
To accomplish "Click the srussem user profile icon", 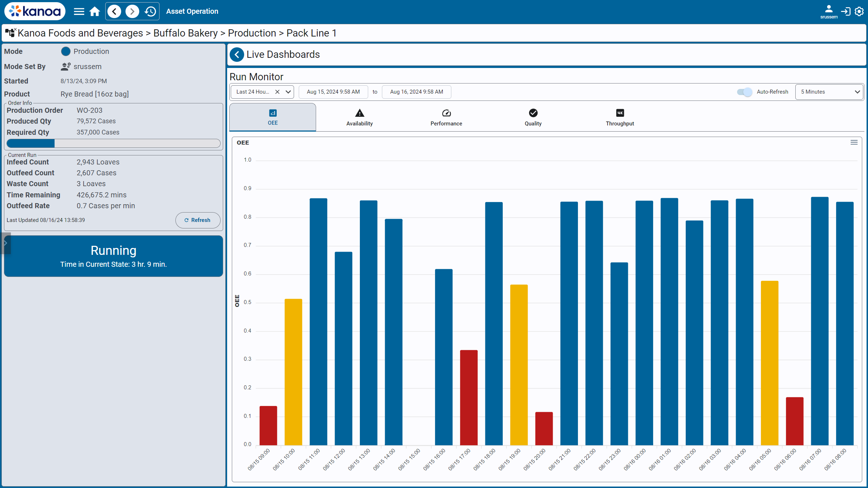I will pyautogui.click(x=829, y=9).
